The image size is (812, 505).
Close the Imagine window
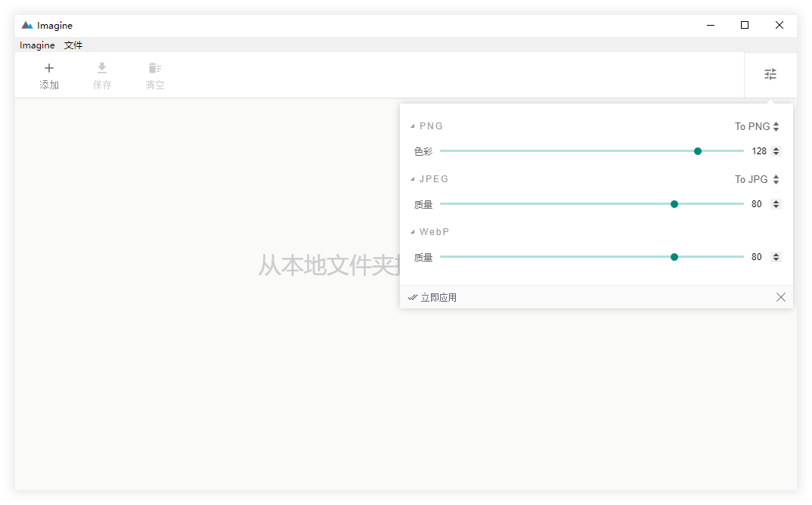pyautogui.click(x=779, y=25)
